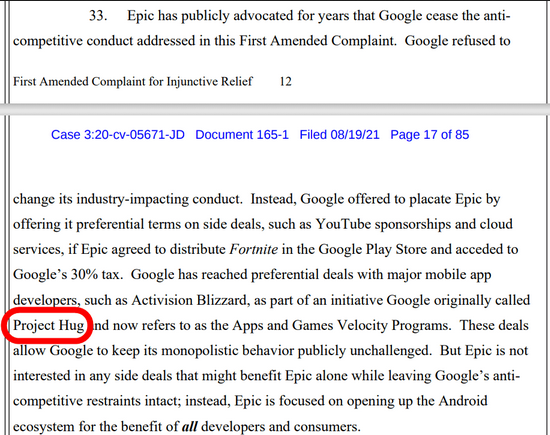Click the "Filed 08/19/21" header text
Viewport: 550px width, 435px height.
coord(339,135)
